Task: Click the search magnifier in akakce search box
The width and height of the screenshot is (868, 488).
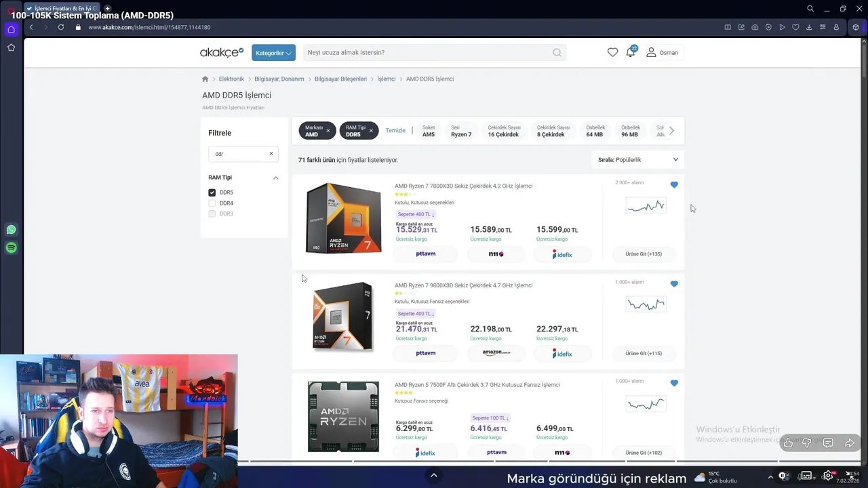Action: pyautogui.click(x=557, y=52)
